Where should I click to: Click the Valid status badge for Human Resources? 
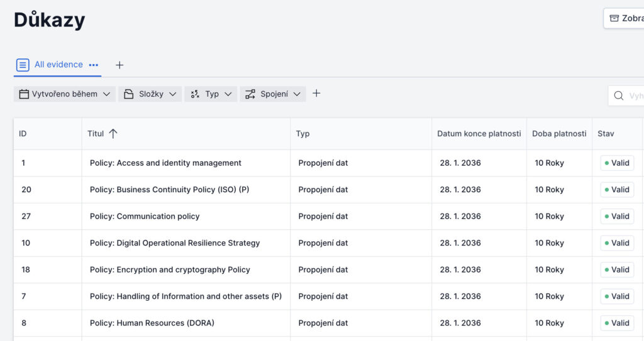coord(616,323)
